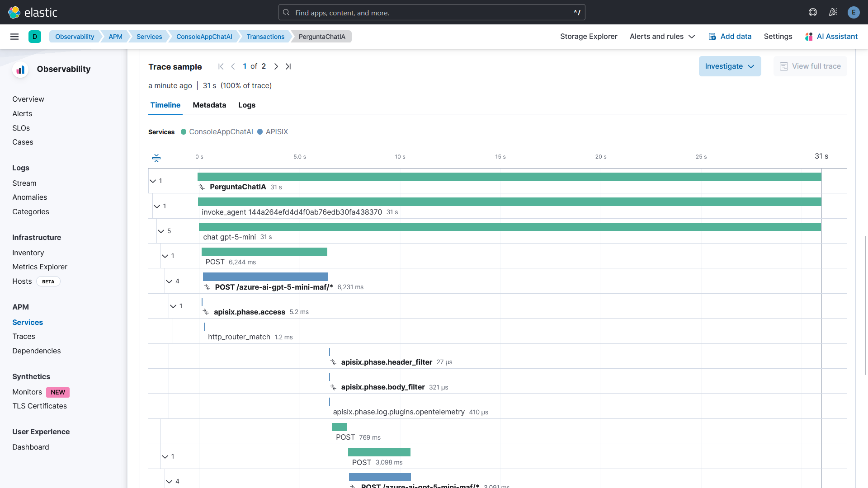Open Hosts BETA in the sidebar
The width and height of the screenshot is (868, 488).
pyautogui.click(x=36, y=281)
